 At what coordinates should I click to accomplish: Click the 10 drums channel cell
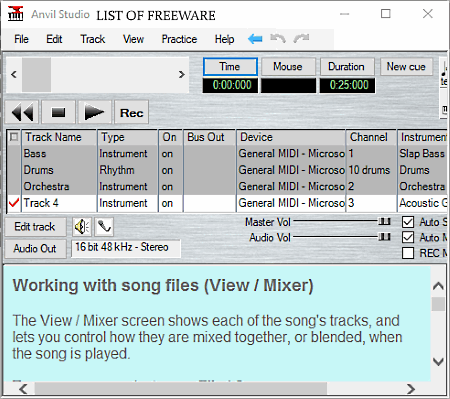371,170
